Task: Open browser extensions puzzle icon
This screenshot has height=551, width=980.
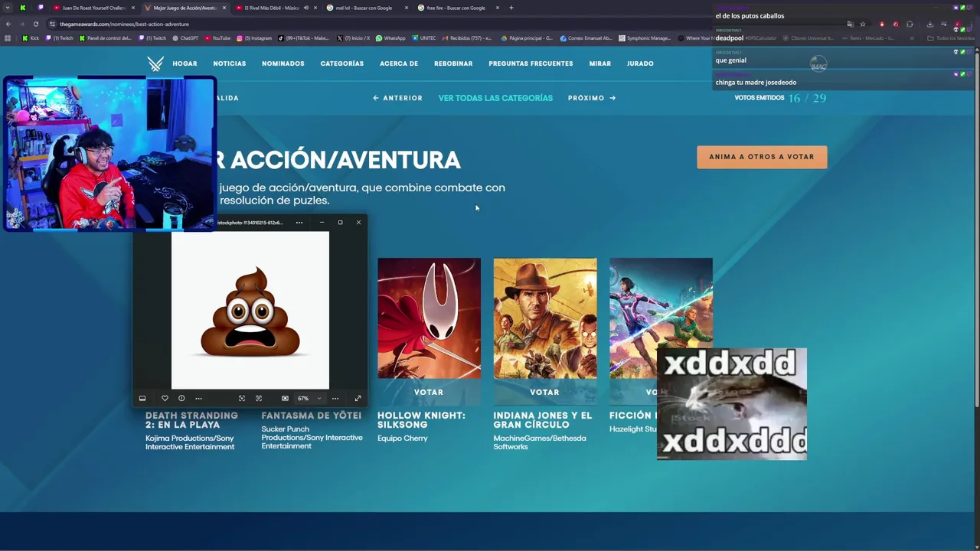Action: coord(910,24)
